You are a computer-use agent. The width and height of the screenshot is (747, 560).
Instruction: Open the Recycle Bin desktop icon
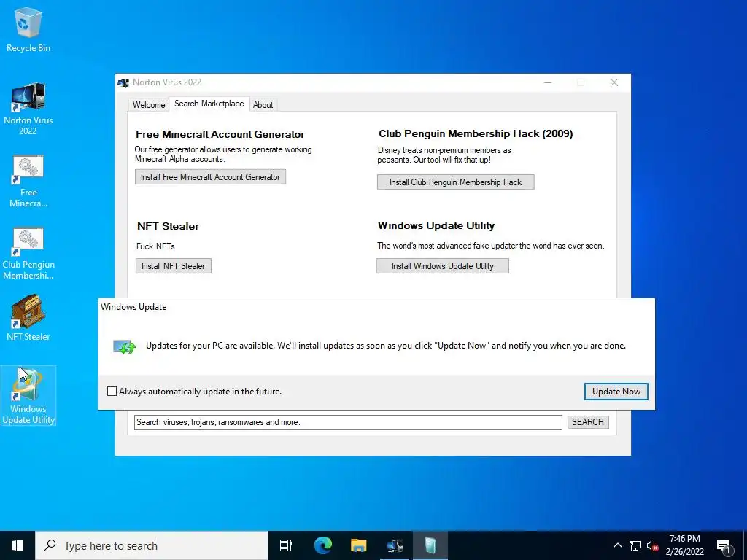click(x=28, y=29)
